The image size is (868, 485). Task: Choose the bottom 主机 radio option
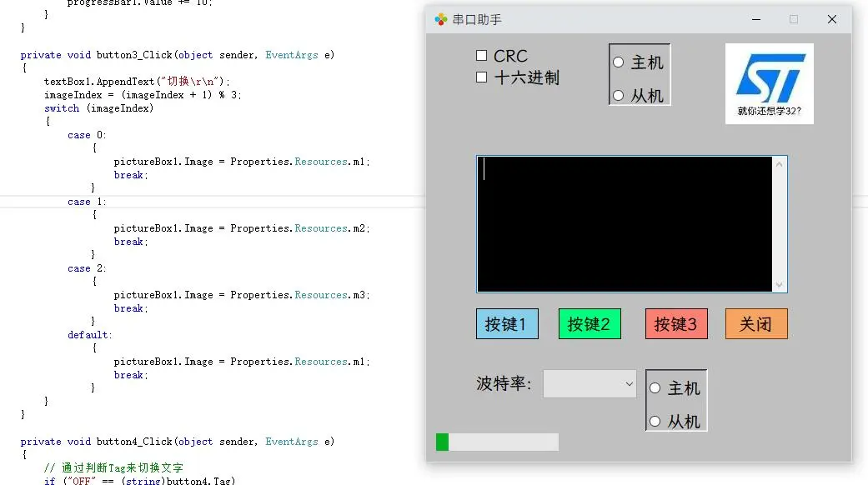point(655,388)
